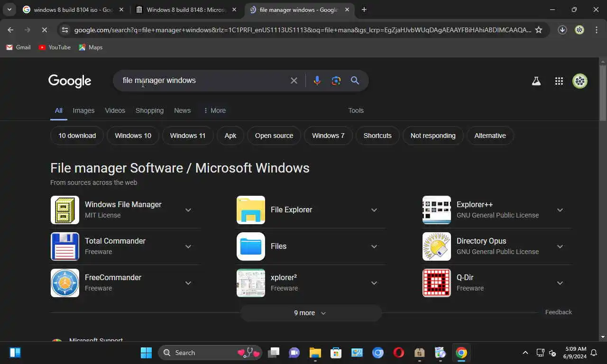Click the magnifying glass search button

tap(355, 81)
